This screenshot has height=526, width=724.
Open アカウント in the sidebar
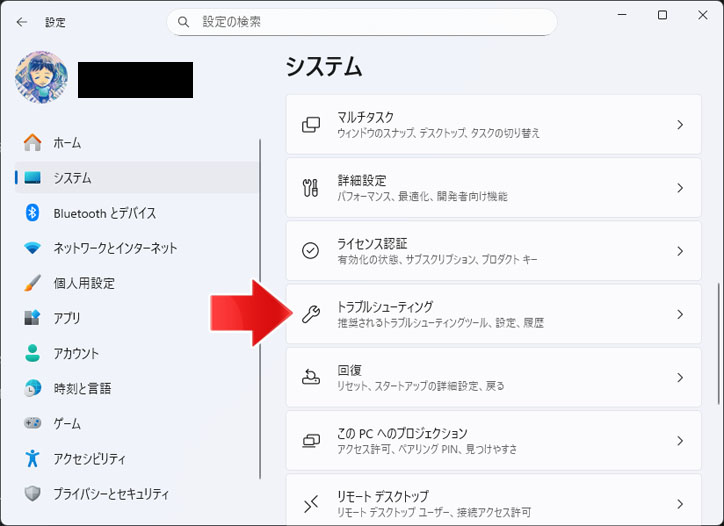(x=76, y=353)
